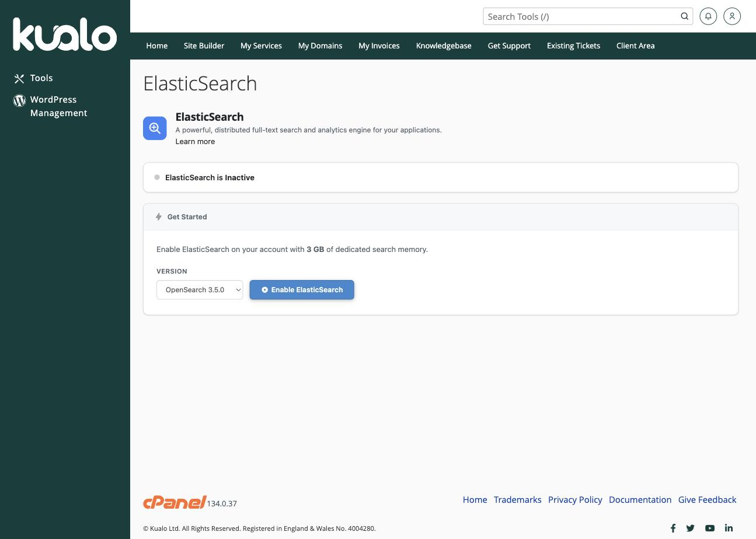The width and height of the screenshot is (756, 539).
Task: Open the footer Home link
Action: click(475, 499)
